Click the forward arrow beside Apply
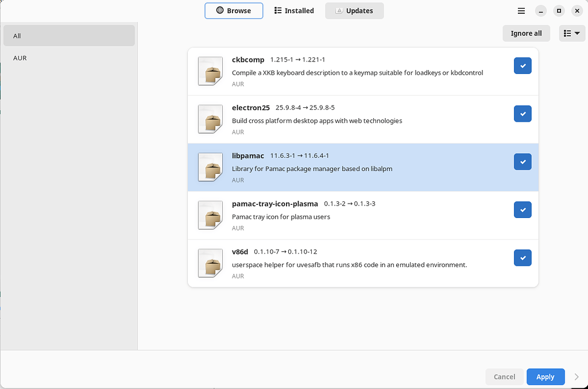 [577, 377]
